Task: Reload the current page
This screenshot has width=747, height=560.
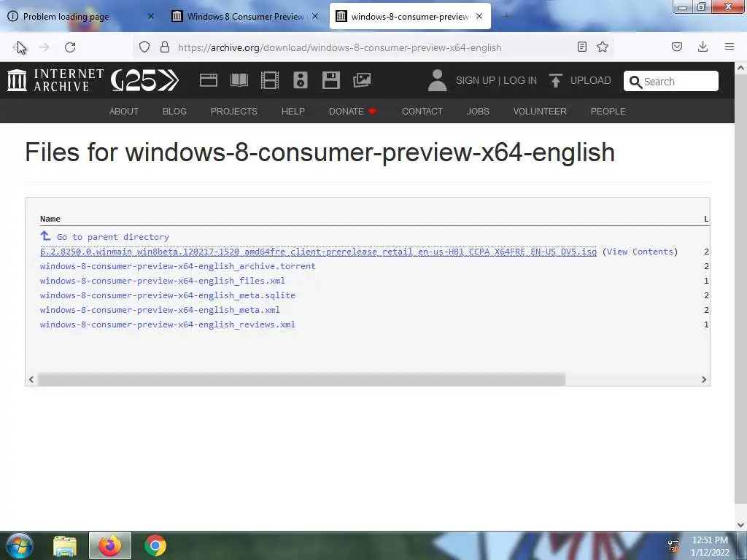Action: tap(70, 47)
